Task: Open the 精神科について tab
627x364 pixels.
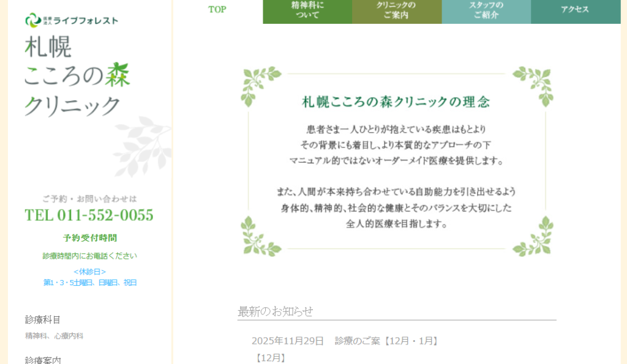Action: (x=307, y=10)
